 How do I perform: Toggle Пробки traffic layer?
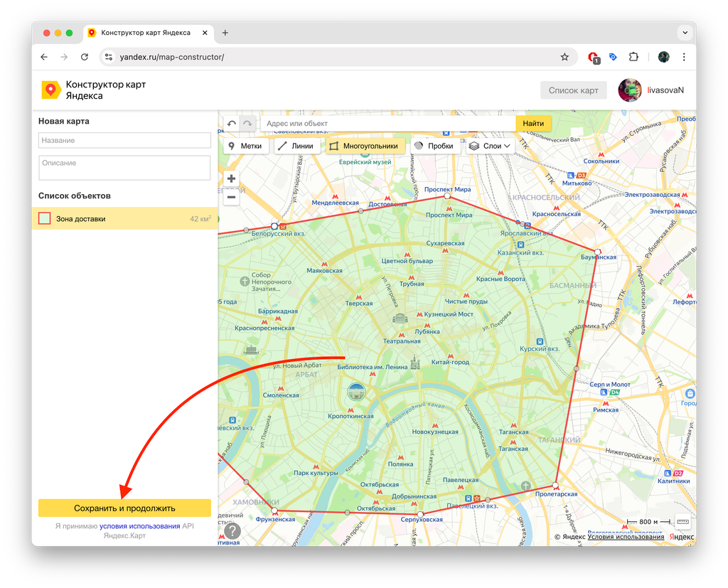[x=435, y=146]
